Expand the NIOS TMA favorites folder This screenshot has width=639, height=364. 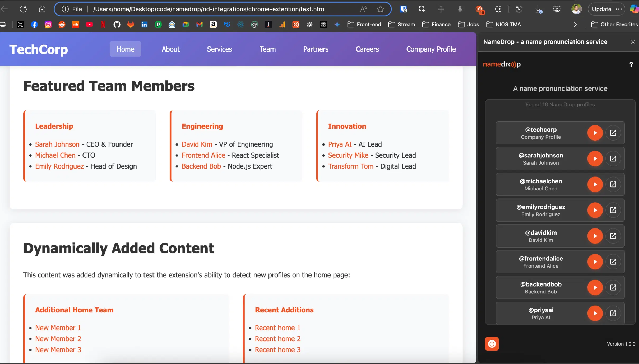[503, 25]
